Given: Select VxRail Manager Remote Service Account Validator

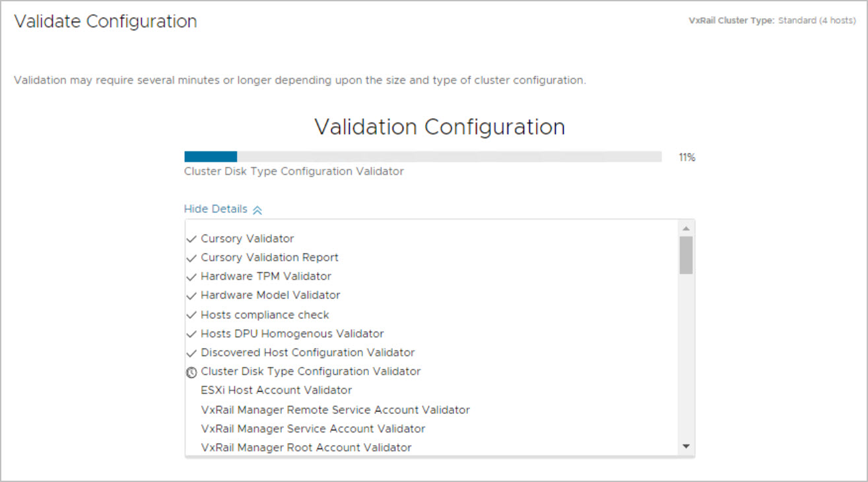Looking at the screenshot, I should (335, 409).
